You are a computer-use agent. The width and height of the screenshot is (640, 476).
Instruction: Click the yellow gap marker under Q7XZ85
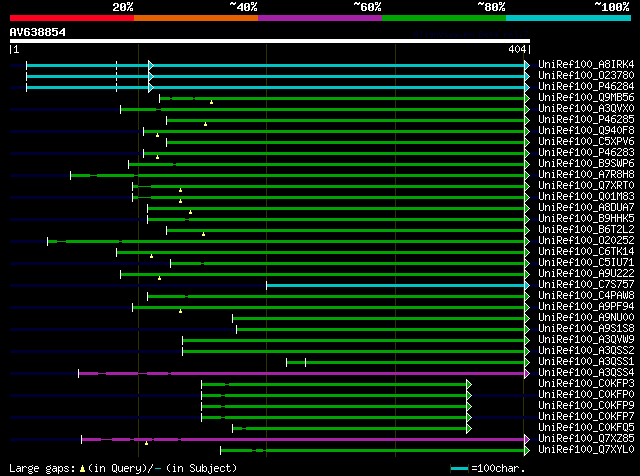(147, 443)
